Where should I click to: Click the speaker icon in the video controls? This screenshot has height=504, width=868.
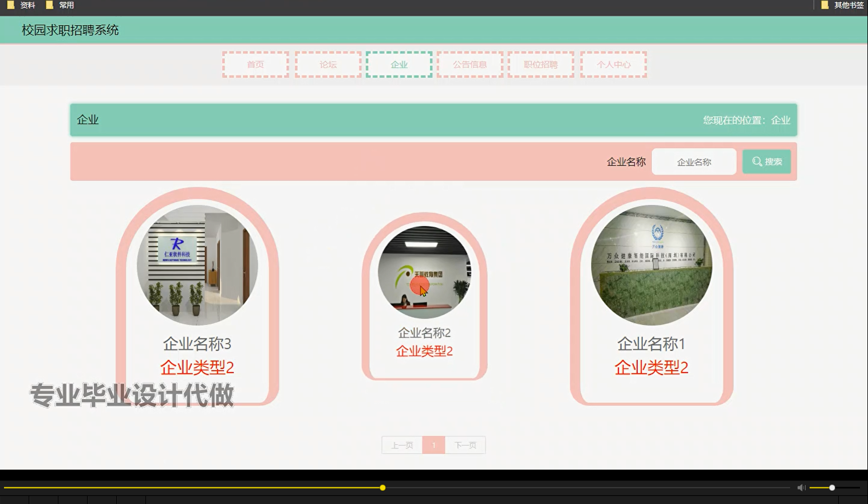click(x=801, y=487)
